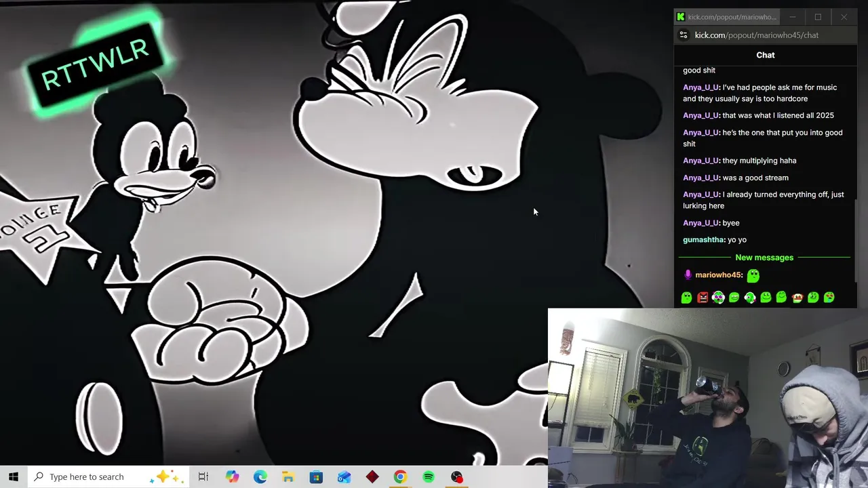868x488 pixels.
Task: Pick the heart-eyes drooling green emote
Action: tap(829, 298)
